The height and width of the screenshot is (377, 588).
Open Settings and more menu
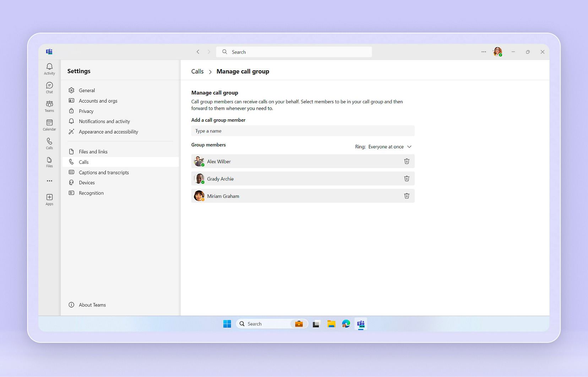point(484,52)
